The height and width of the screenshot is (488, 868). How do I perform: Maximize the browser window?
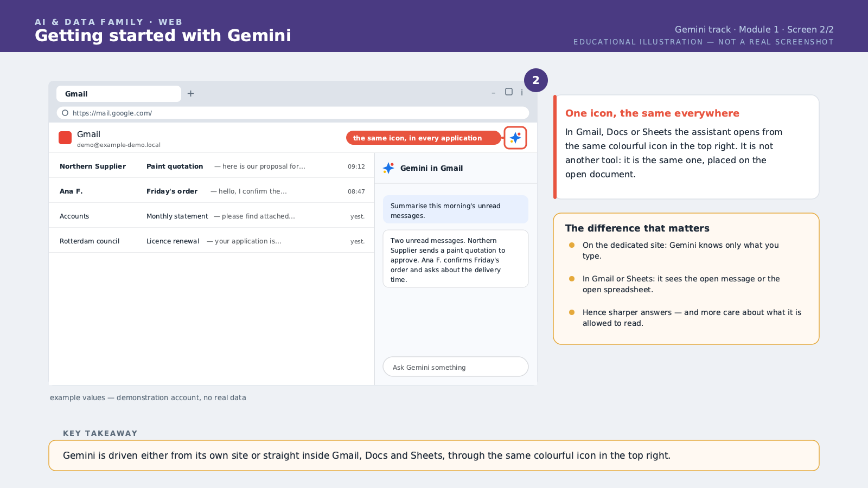(509, 92)
